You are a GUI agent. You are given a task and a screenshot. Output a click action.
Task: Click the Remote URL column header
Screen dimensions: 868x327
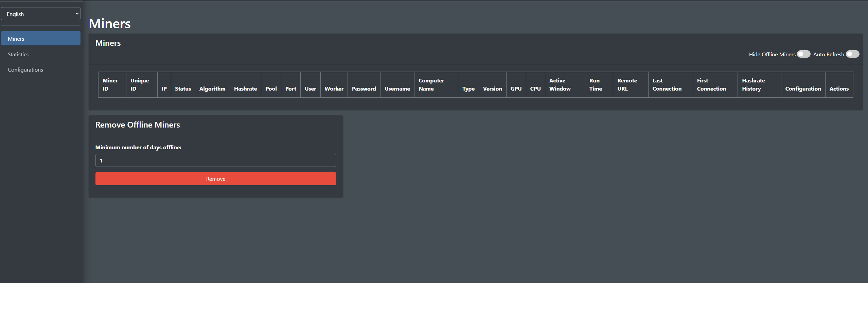pos(627,84)
